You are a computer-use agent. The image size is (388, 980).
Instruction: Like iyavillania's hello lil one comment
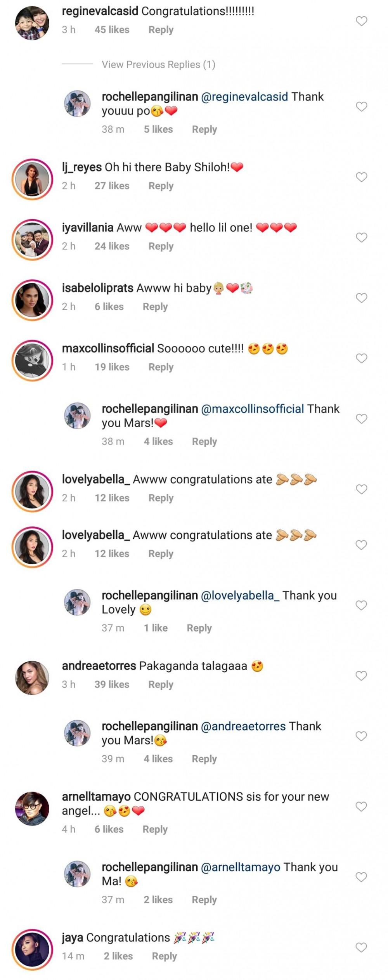pyautogui.click(x=361, y=237)
